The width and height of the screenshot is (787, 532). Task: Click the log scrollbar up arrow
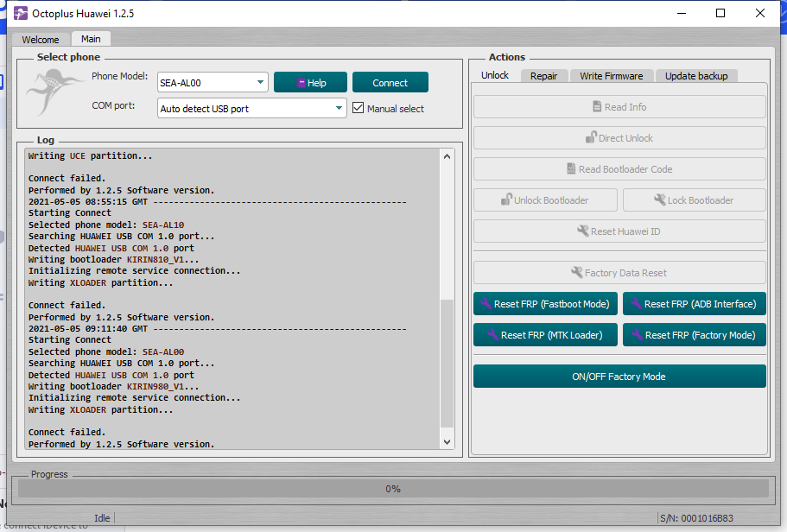click(x=447, y=156)
